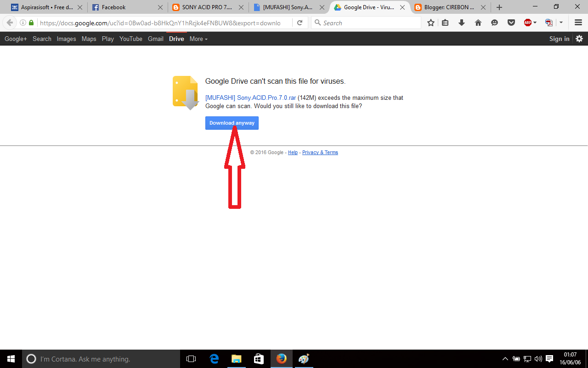Open the Paint app on taskbar
This screenshot has width=588, height=368.
click(304, 359)
